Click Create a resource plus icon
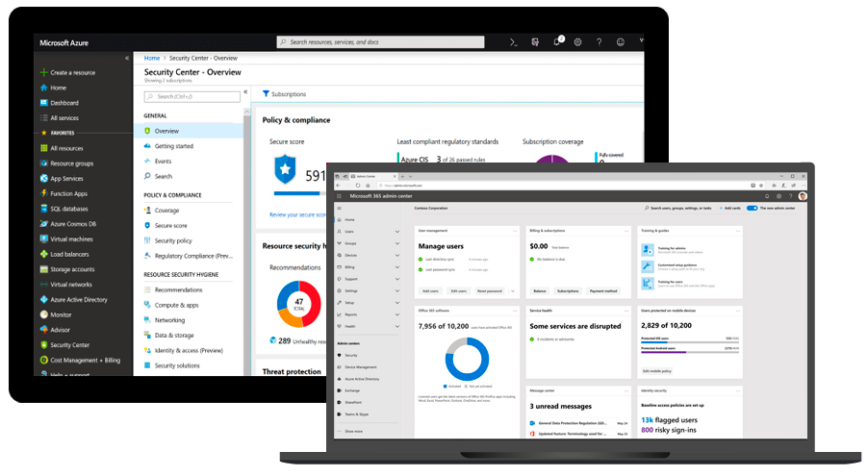This screenshot has height=476, width=868. click(x=43, y=72)
